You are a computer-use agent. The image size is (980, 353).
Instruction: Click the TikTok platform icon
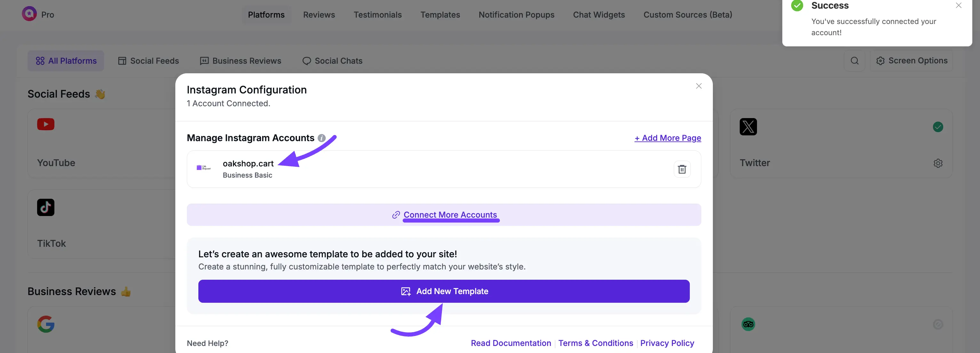46,207
